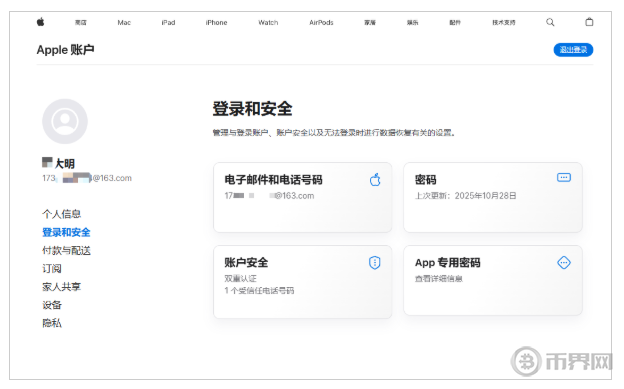
Task: Open the 密码 card
Action: (x=493, y=197)
